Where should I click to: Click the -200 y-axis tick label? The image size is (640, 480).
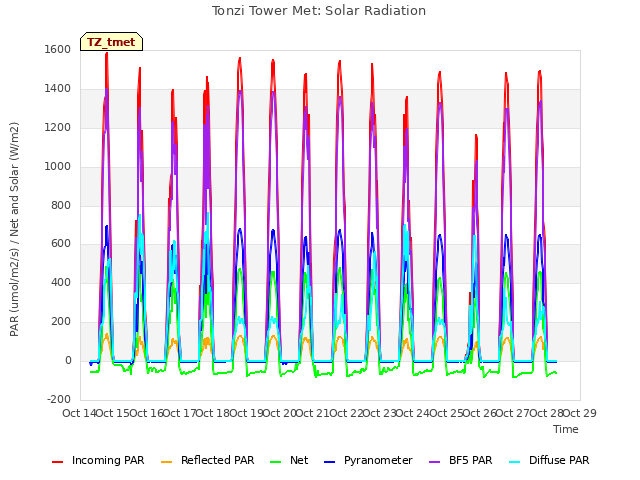click(59, 399)
